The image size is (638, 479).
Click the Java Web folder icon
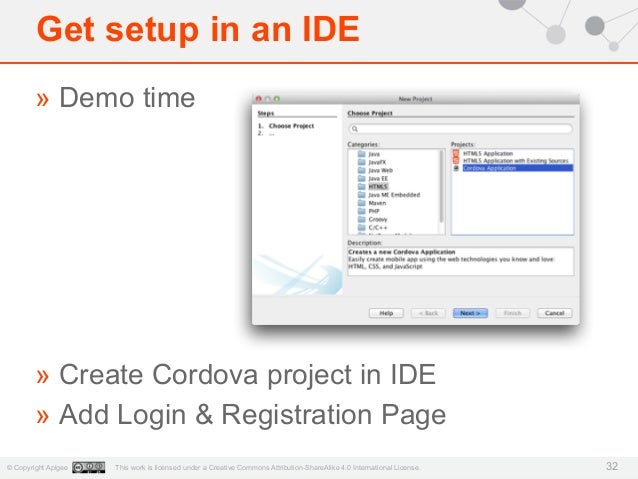(x=361, y=170)
